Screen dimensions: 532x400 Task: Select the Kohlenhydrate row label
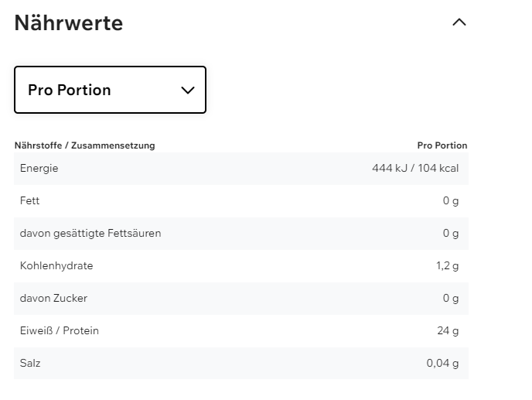[56, 265]
